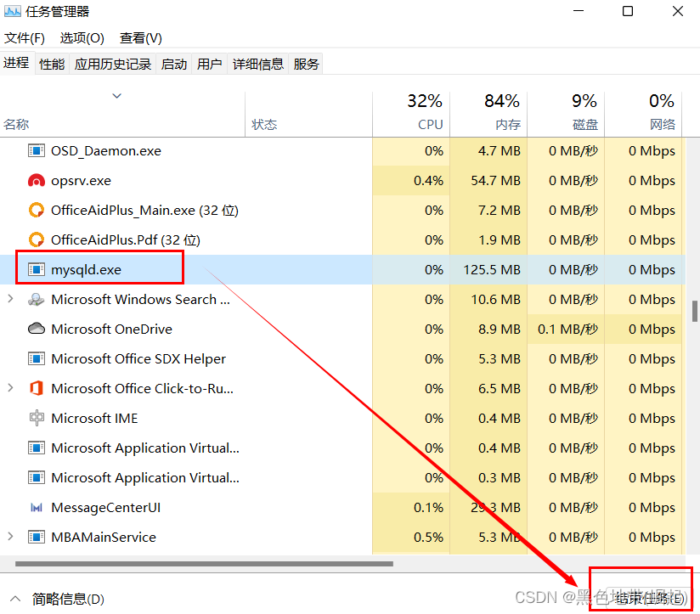Maximize the Task Manager window
This screenshot has height=614, width=700.
628,11
